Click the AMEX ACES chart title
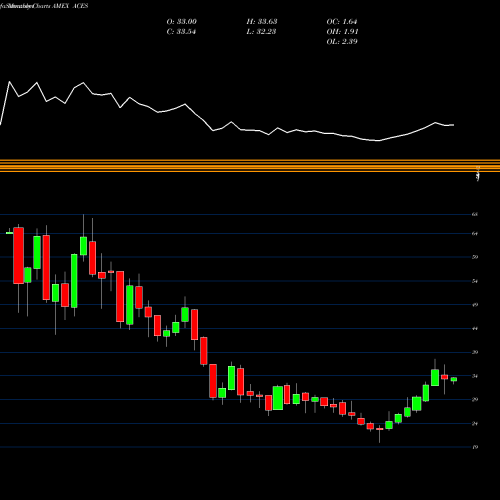 pyautogui.click(x=70, y=6)
